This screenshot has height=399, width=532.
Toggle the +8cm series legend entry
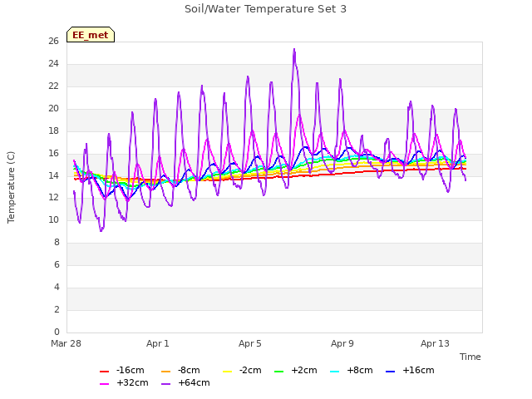(352, 370)
